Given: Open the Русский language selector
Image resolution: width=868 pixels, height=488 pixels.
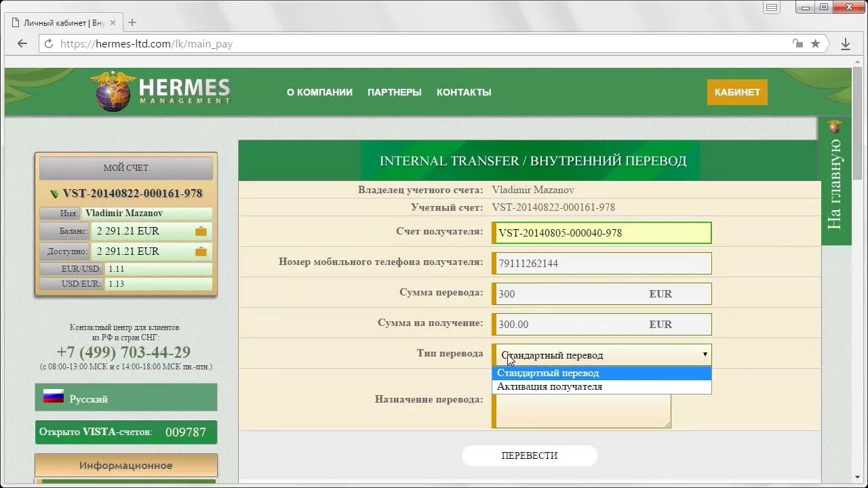Looking at the screenshot, I should coord(126,398).
